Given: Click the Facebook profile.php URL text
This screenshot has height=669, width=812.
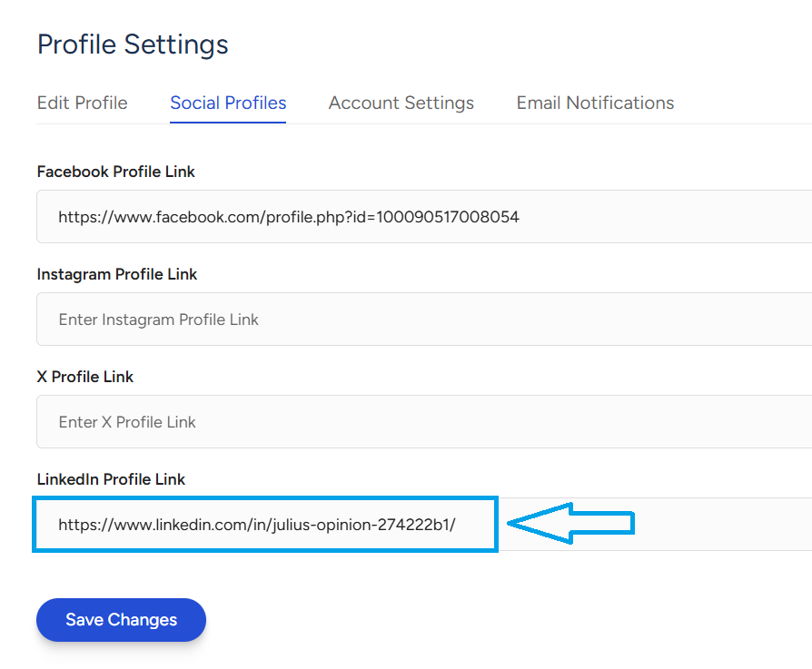Looking at the screenshot, I should [288, 217].
